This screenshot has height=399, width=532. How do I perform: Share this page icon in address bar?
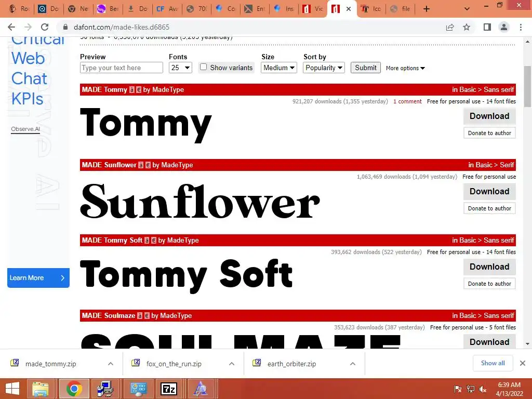pyautogui.click(x=450, y=27)
